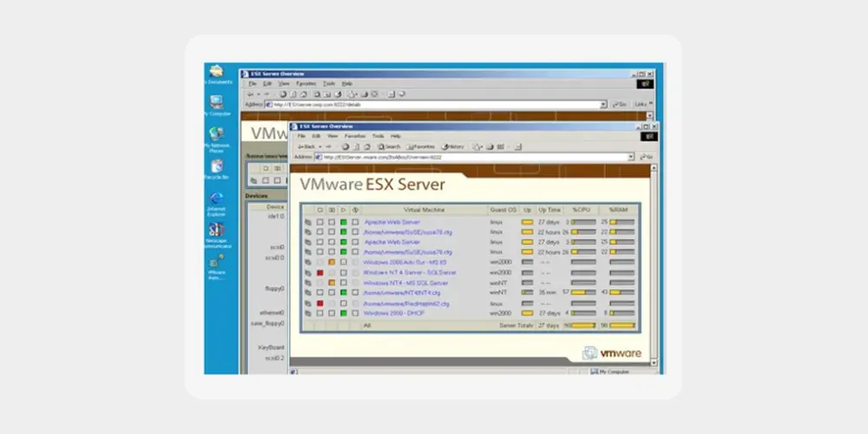Click Stop icon in back window toolbar
The height and width of the screenshot is (434, 868).
coord(283,94)
